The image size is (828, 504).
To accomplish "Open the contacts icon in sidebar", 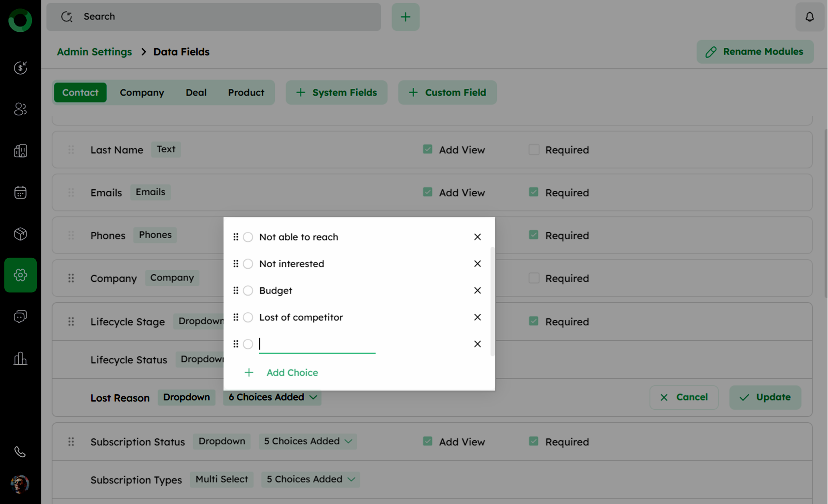I will [20, 109].
